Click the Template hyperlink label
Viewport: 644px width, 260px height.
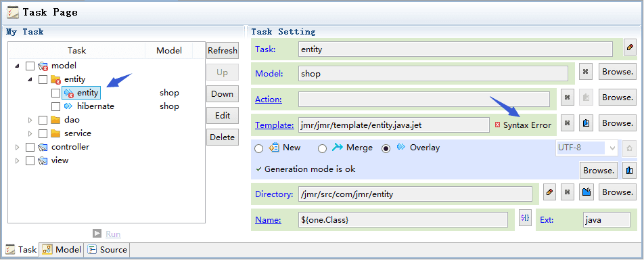(x=275, y=125)
